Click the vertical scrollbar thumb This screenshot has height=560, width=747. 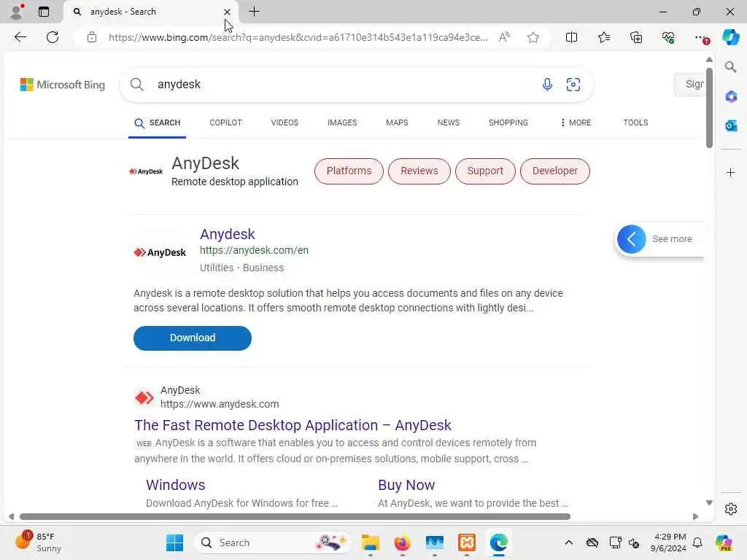point(709,108)
